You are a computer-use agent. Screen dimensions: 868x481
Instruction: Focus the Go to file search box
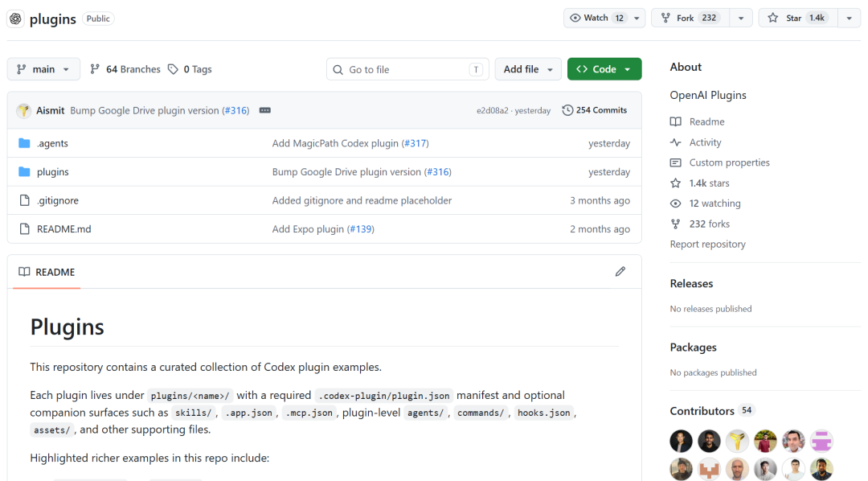407,69
